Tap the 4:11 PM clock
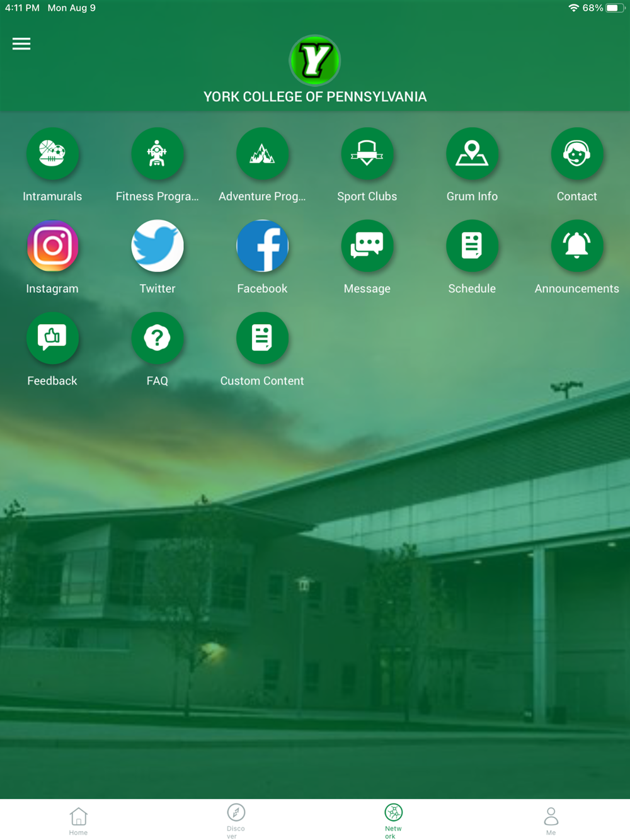The height and width of the screenshot is (840, 630). pyautogui.click(x=22, y=8)
